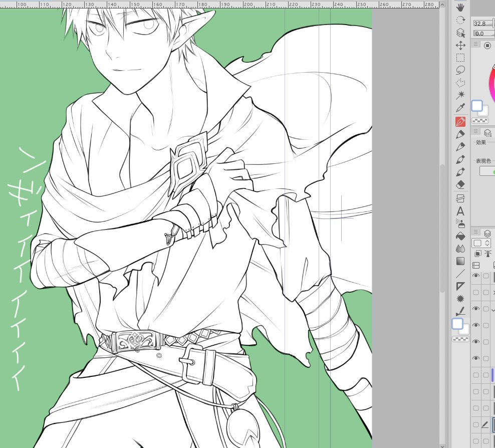Select the Move layer tool
Viewport: 495px width, 448px height.
click(x=460, y=46)
